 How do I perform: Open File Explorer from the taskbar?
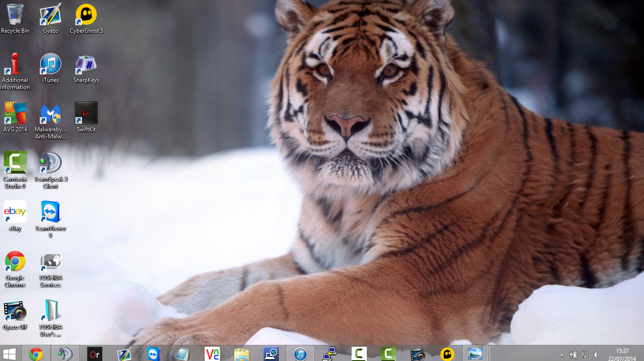tap(242, 354)
